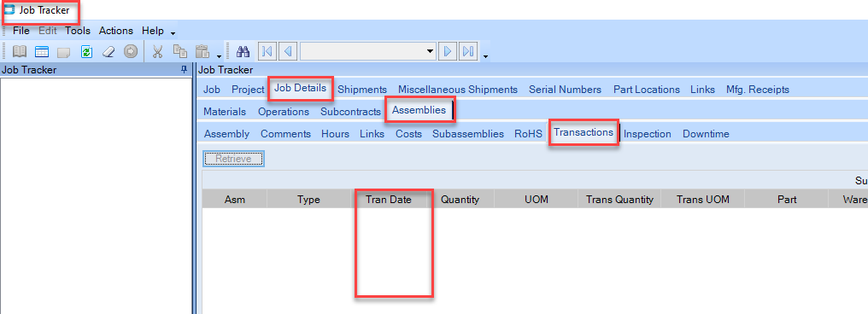Open menu bar overflow arrow next to Help
This screenshot has width=868, height=314.
pos(173,34)
